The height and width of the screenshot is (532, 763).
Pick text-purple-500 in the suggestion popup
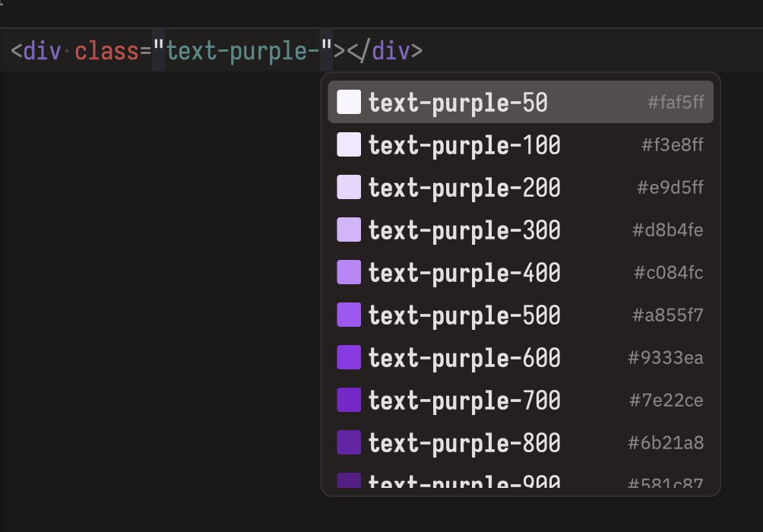coord(520,315)
